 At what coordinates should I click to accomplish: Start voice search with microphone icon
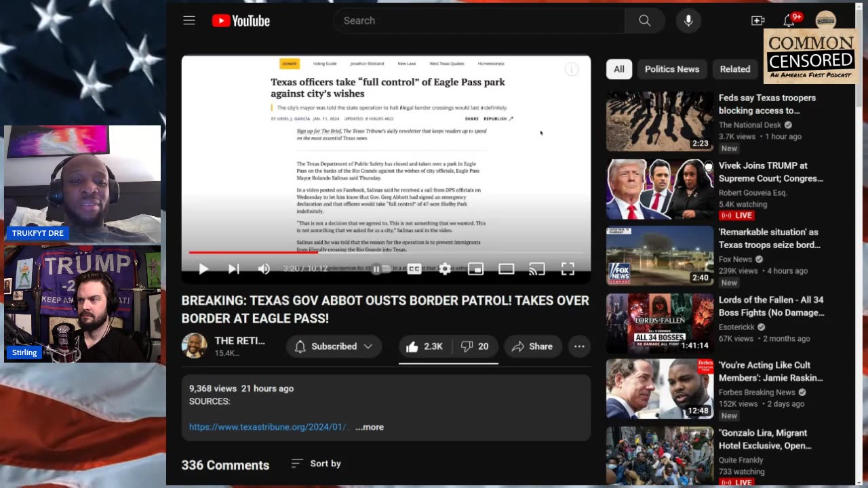click(688, 20)
